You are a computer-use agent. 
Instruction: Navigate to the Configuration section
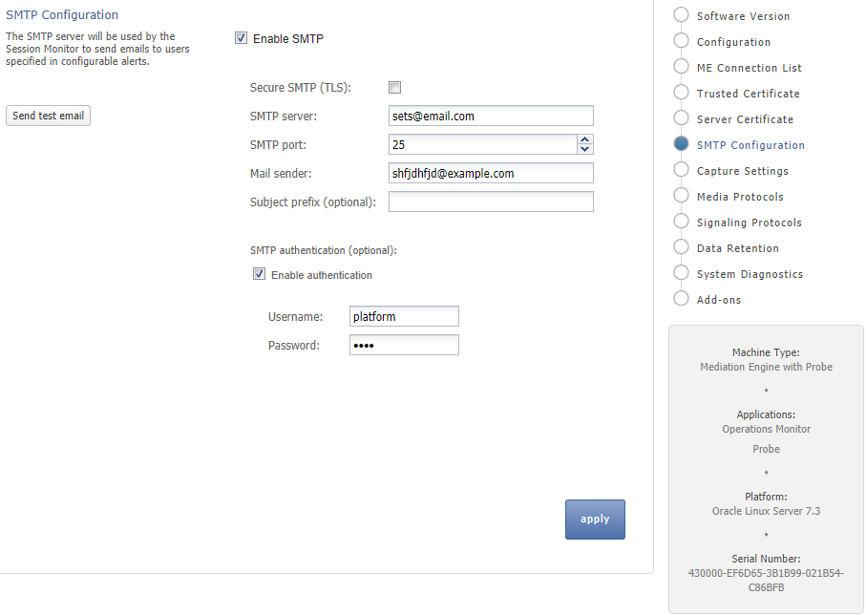coord(682,41)
